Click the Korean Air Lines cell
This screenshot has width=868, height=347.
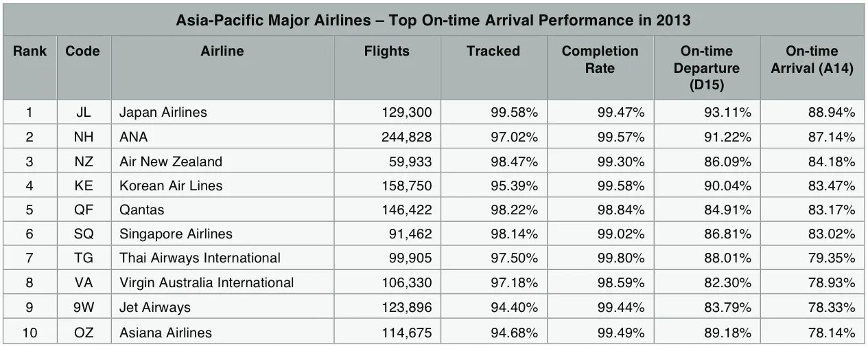coord(171,186)
